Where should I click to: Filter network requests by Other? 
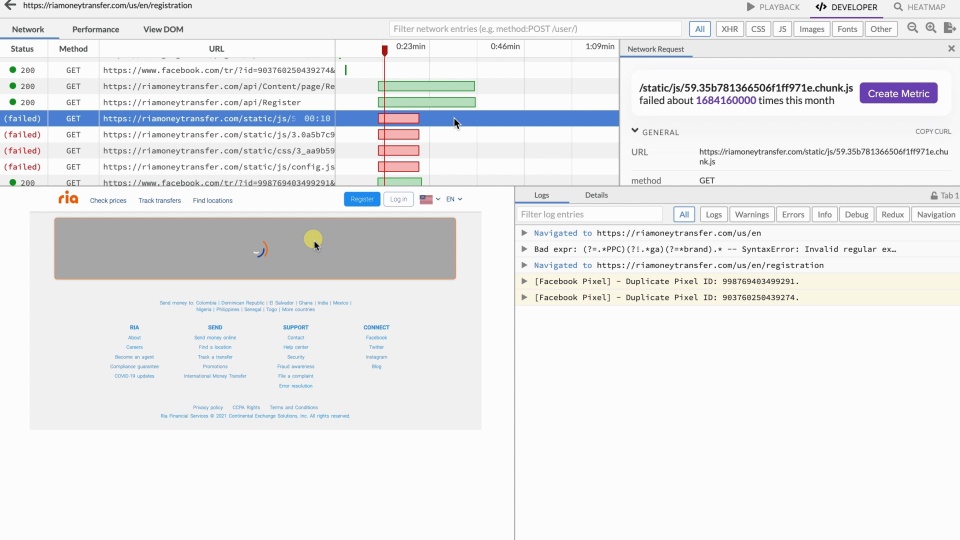coord(881,29)
